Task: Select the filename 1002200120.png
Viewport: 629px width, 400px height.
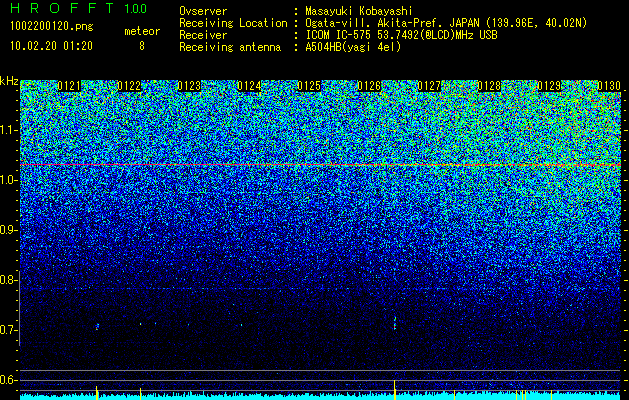Action: tap(51, 26)
